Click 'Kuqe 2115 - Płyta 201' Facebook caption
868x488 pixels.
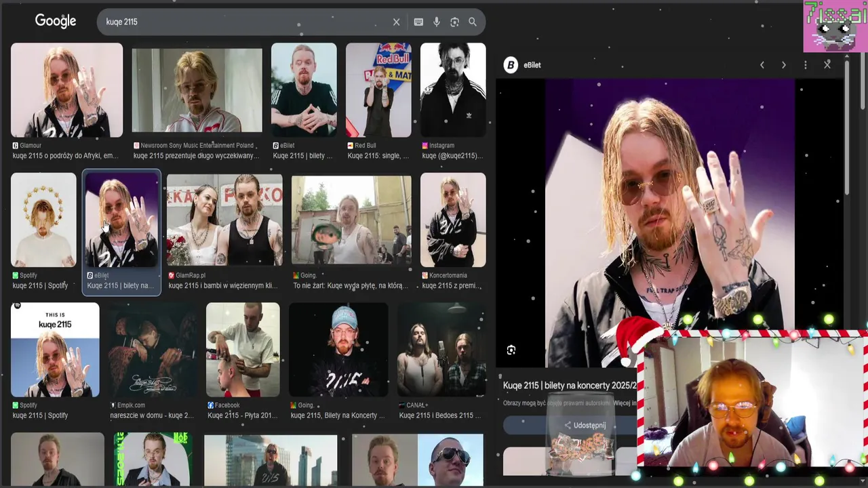(243, 415)
